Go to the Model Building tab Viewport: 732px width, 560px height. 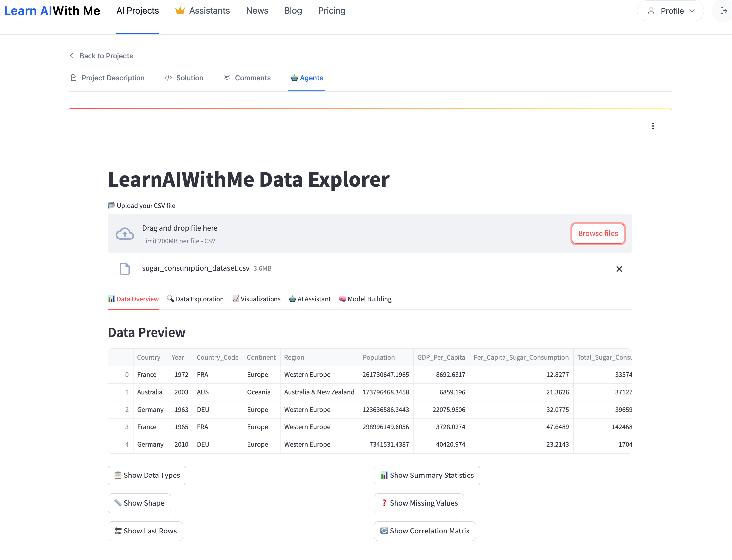coord(365,299)
